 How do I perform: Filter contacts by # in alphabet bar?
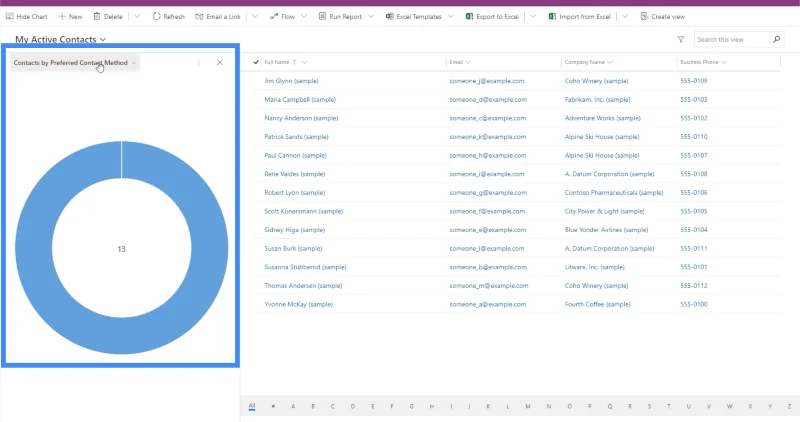(x=273, y=406)
